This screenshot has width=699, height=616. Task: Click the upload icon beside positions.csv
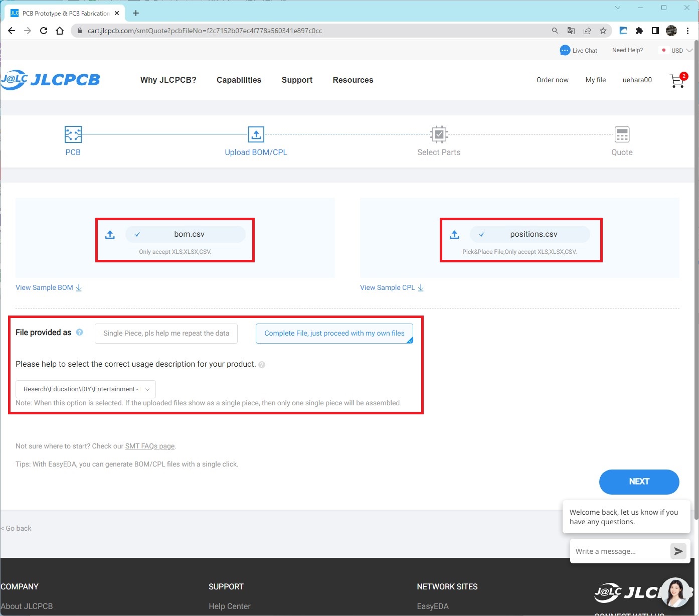454,234
